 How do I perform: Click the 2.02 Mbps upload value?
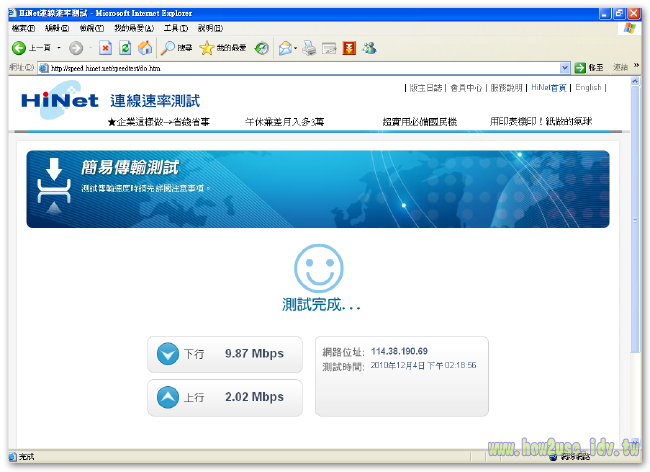[254, 397]
